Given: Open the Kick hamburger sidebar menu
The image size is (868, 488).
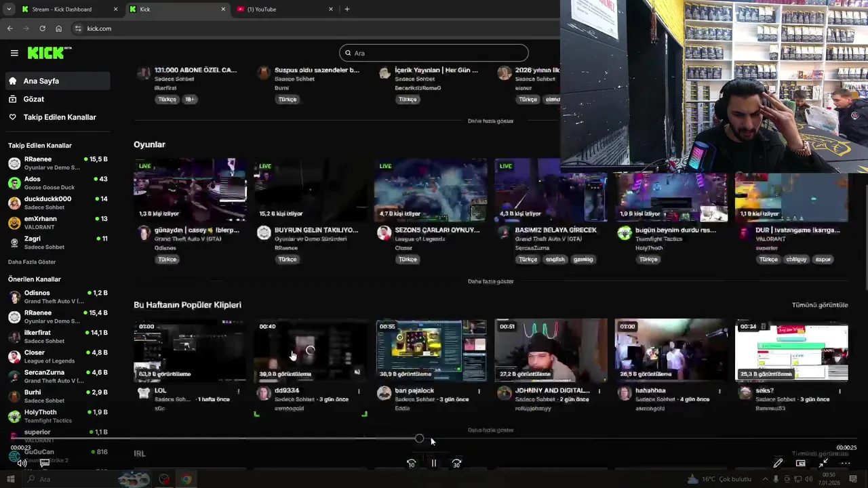Looking at the screenshot, I should pyautogui.click(x=14, y=53).
